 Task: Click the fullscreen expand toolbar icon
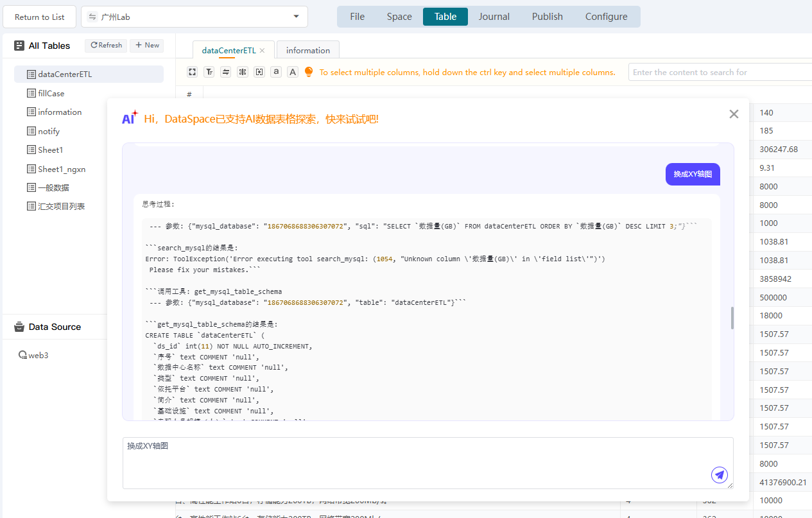pyautogui.click(x=192, y=72)
